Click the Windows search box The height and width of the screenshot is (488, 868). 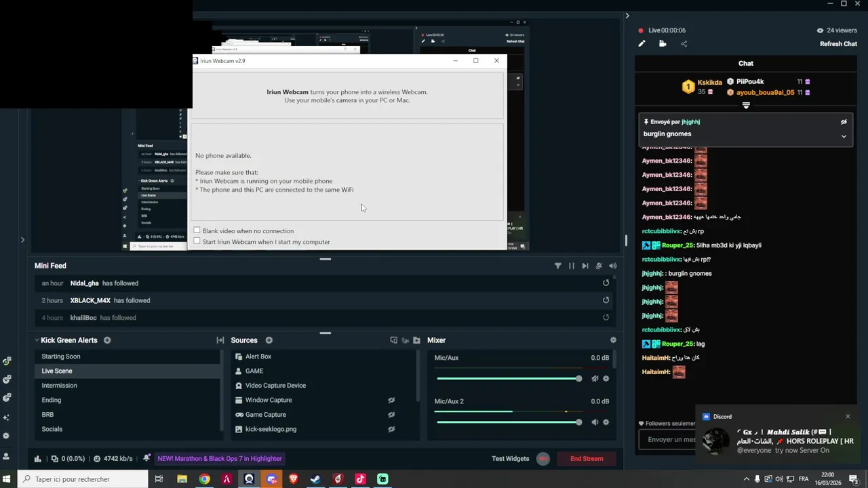coord(83,479)
